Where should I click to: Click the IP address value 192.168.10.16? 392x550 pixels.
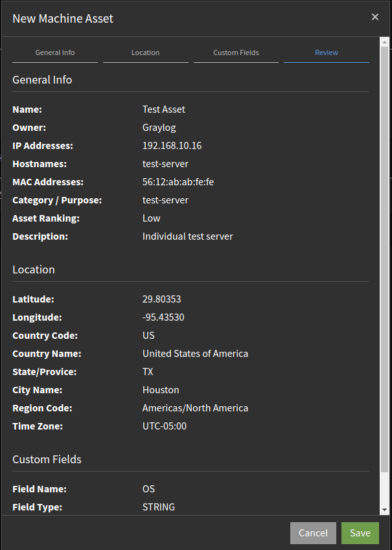pos(172,146)
